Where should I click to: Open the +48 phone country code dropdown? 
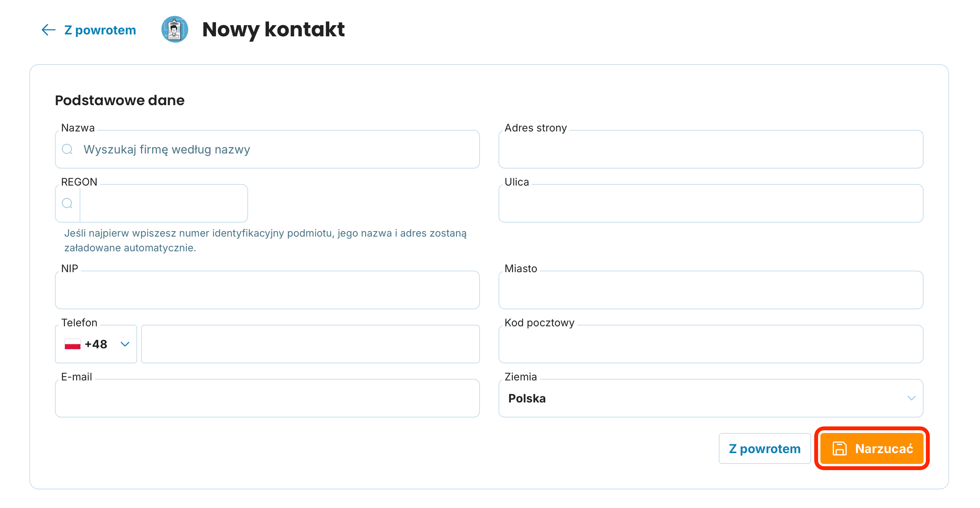point(96,344)
